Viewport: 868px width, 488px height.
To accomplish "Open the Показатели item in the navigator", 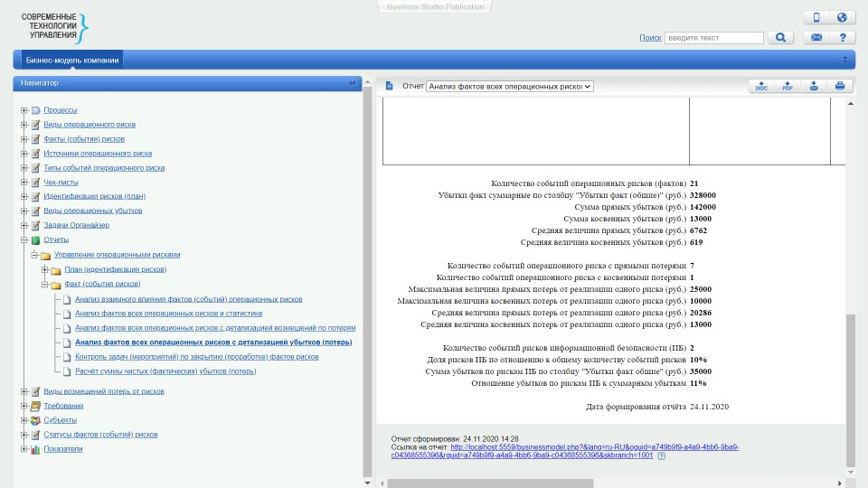I will point(62,449).
